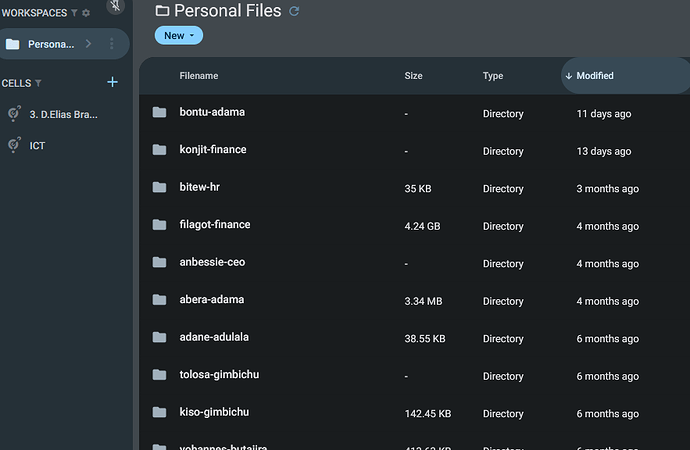The height and width of the screenshot is (450, 690).
Task: Click the refresh icon next to Personal Files
Action: [x=294, y=11]
